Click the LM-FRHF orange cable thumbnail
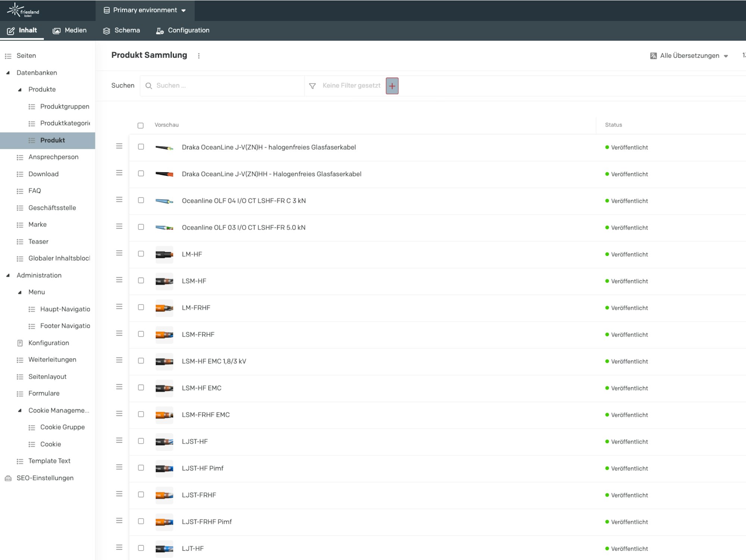The image size is (746, 560). [x=164, y=308]
